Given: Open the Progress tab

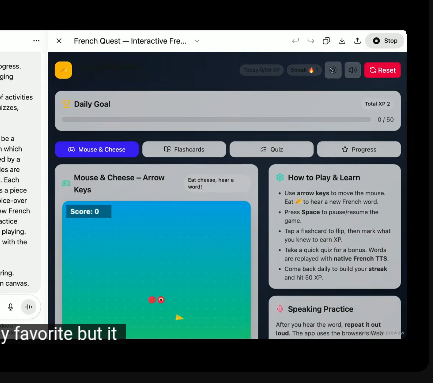Looking at the screenshot, I should pos(359,149).
